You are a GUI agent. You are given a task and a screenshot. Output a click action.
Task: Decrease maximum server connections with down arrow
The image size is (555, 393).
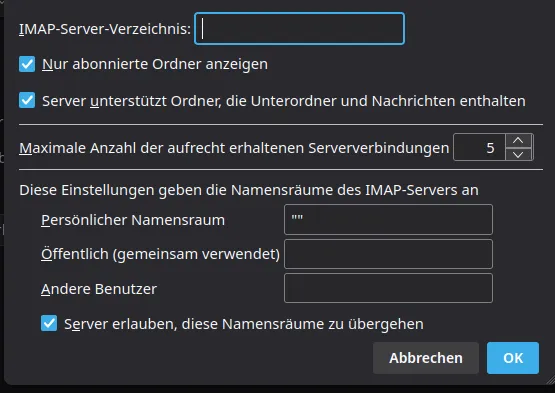pyautogui.click(x=518, y=154)
